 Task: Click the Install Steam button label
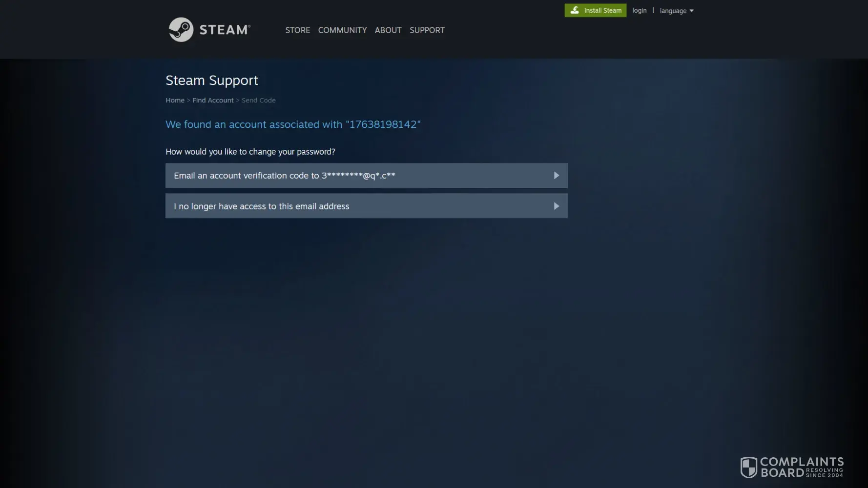pos(602,10)
